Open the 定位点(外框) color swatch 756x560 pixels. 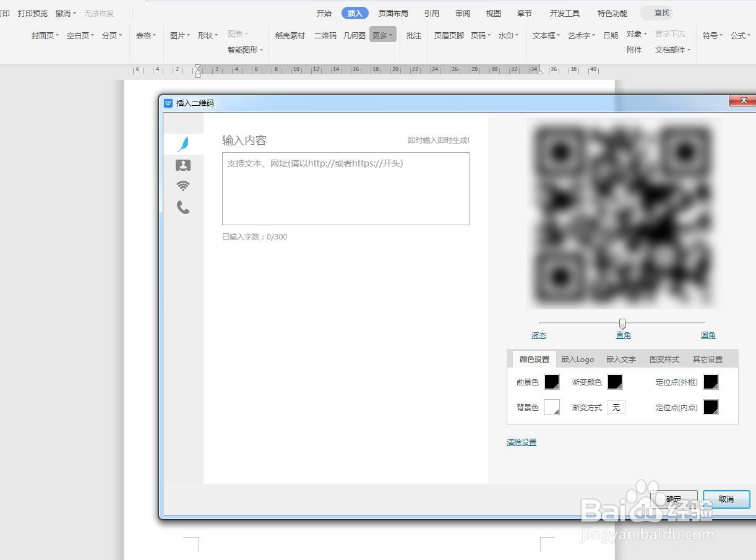(x=711, y=382)
